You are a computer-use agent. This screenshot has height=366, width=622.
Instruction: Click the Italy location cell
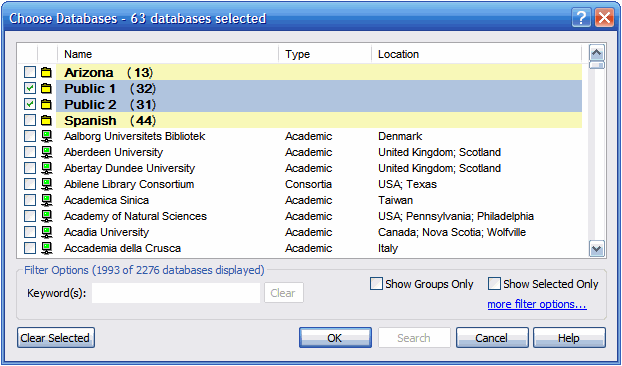pyautogui.click(x=388, y=248)
